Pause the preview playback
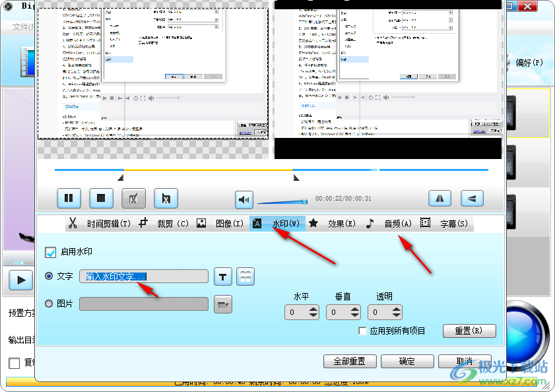 [69, 198]
